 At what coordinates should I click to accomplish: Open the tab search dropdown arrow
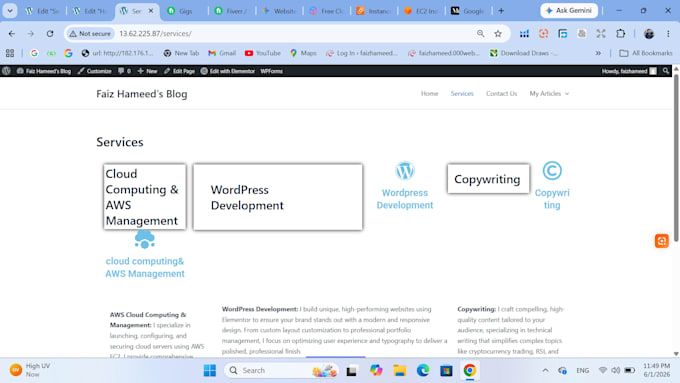point(10,11)
